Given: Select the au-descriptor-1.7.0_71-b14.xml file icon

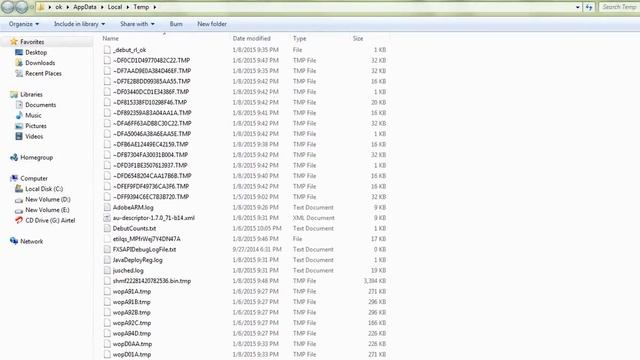Looking at the screenshot, I should pyautogui.click(x=107, y=218).
